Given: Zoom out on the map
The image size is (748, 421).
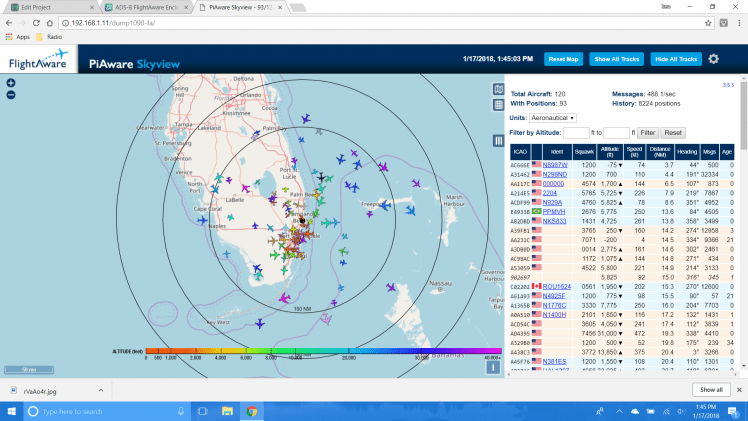Looking at the screenshot, I should 11,95.
